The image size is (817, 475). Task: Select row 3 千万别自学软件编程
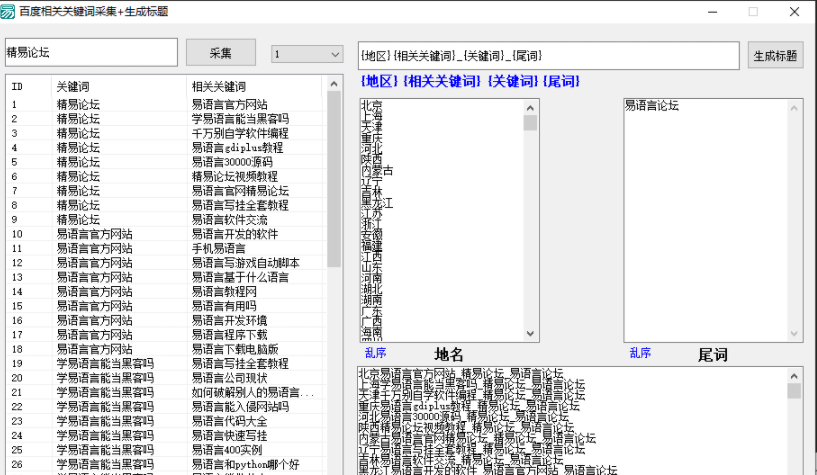167,133
